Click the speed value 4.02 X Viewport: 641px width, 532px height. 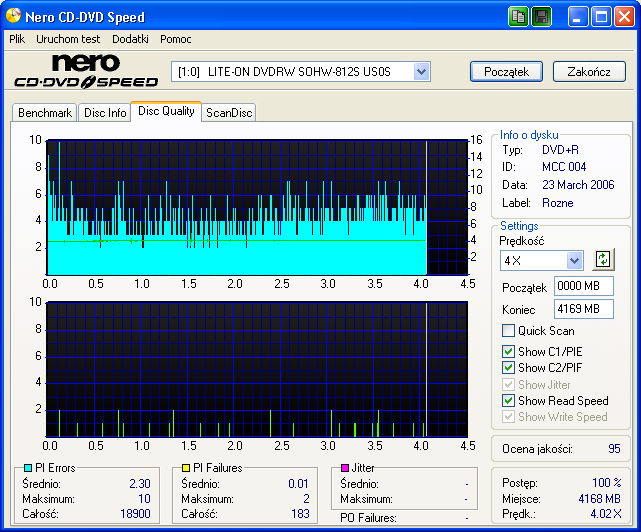(606, 514)
